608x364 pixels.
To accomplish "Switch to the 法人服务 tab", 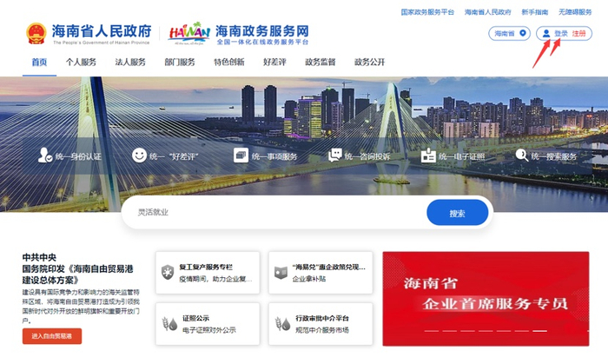I will pyautogui.click(x=130, y=62).
